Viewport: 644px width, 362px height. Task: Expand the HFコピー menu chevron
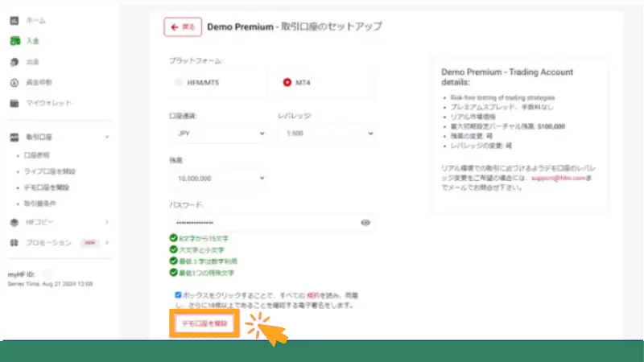pos(107,222)
